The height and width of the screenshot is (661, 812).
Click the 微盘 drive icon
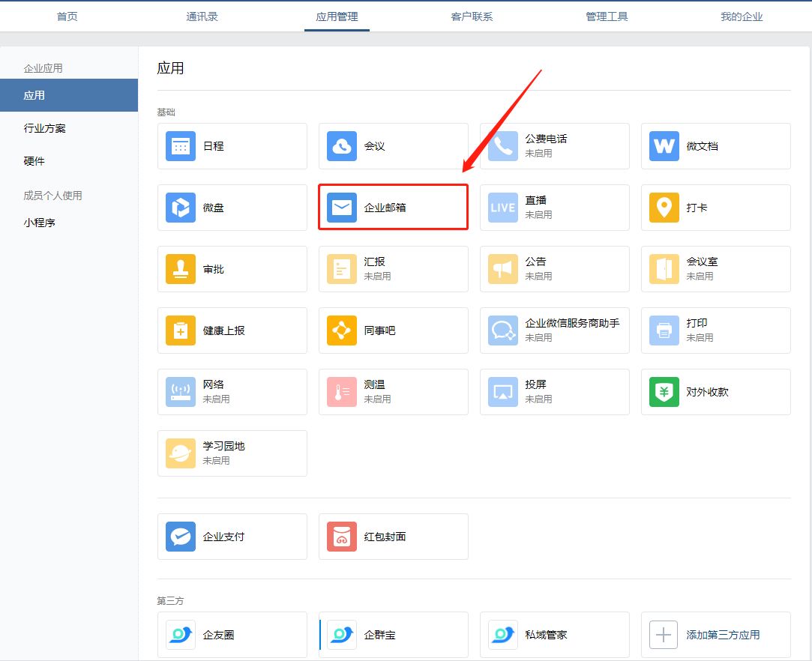click(x=181, y=208)
